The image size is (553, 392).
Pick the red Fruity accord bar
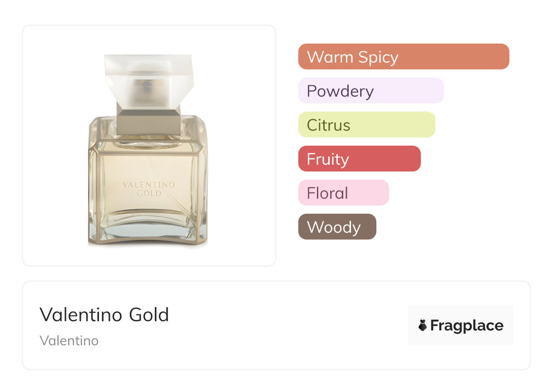tap(359, 159)
